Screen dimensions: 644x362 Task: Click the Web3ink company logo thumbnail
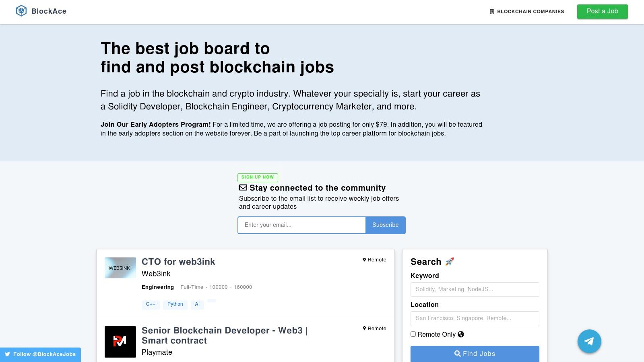coord(120,267)
